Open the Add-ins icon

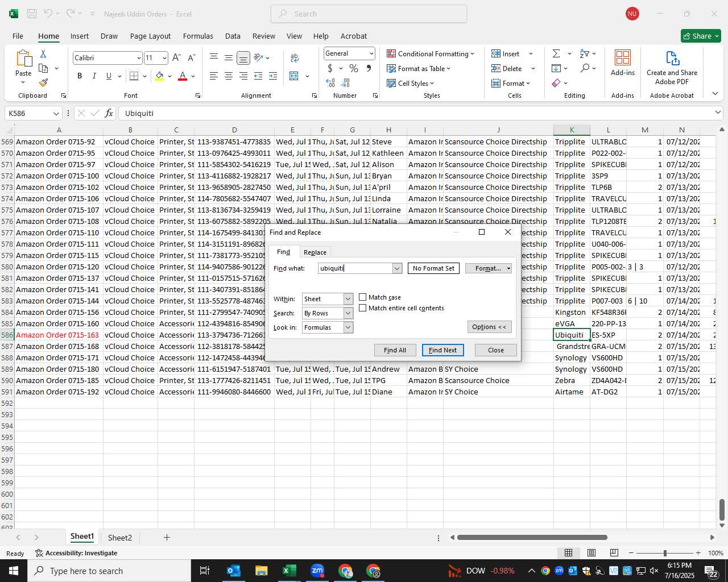[x=623, y=57]
